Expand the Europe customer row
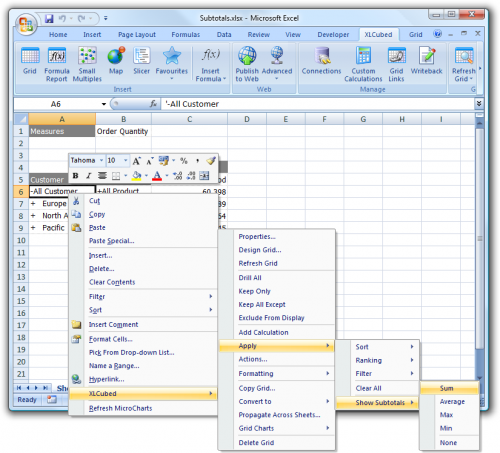This screenshot has width=500, height=453. (x=33, y=203)
